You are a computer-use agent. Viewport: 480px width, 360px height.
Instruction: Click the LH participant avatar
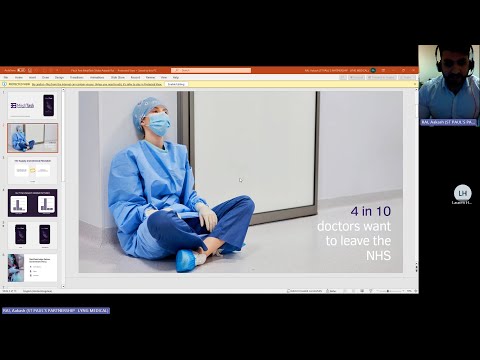coord(462,193)
